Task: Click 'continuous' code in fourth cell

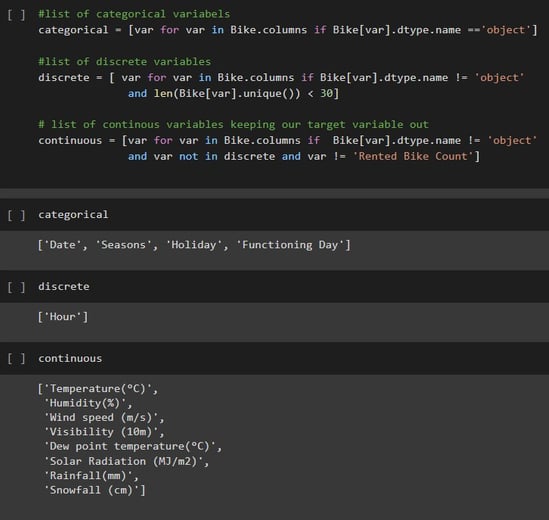Action: tap(70, 359)
